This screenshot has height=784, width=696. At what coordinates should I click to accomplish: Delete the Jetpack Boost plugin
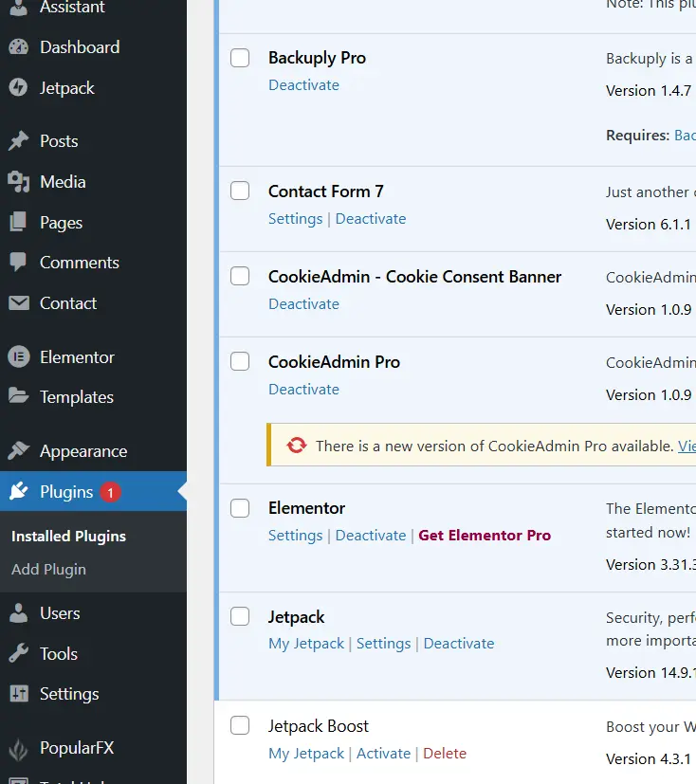point(445,753)
